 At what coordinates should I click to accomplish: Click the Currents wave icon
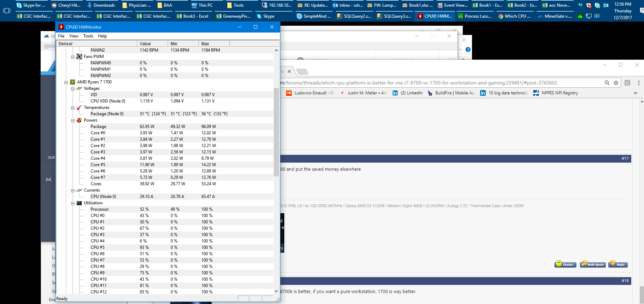point(79,190)
